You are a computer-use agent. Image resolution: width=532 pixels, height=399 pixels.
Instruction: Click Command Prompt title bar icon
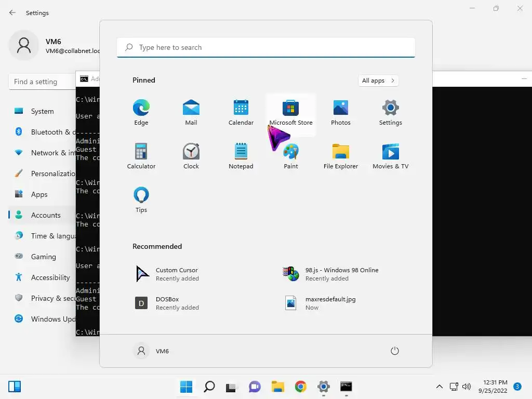coord(84,79)
